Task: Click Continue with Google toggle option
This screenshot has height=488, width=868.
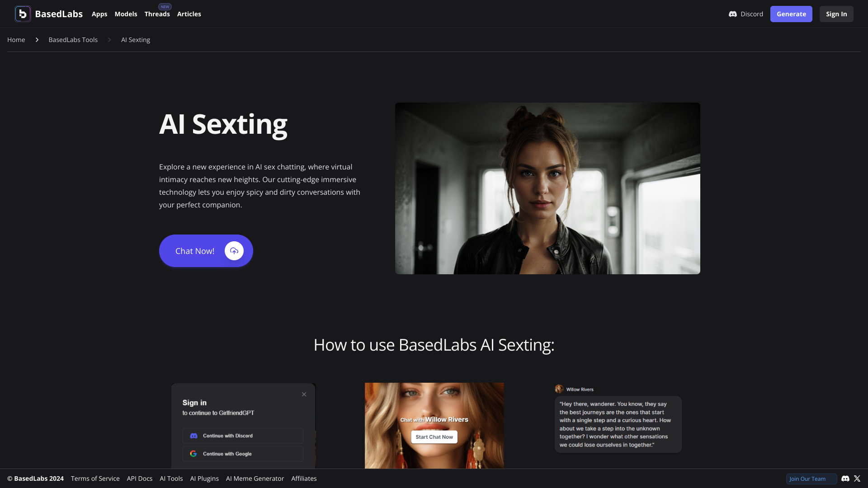Action: [x=243, y=454]
